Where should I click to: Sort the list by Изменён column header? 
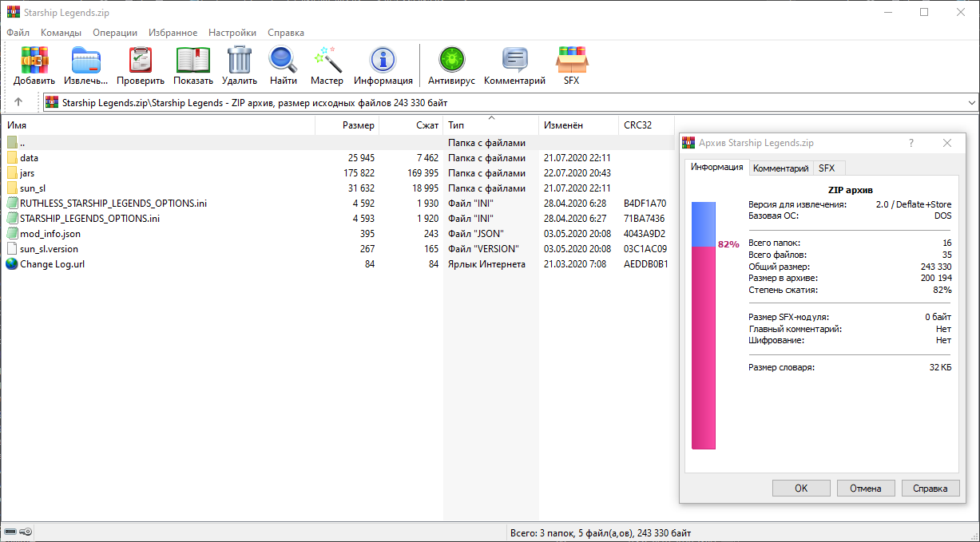pyautogui.click(x=579, y=125)
